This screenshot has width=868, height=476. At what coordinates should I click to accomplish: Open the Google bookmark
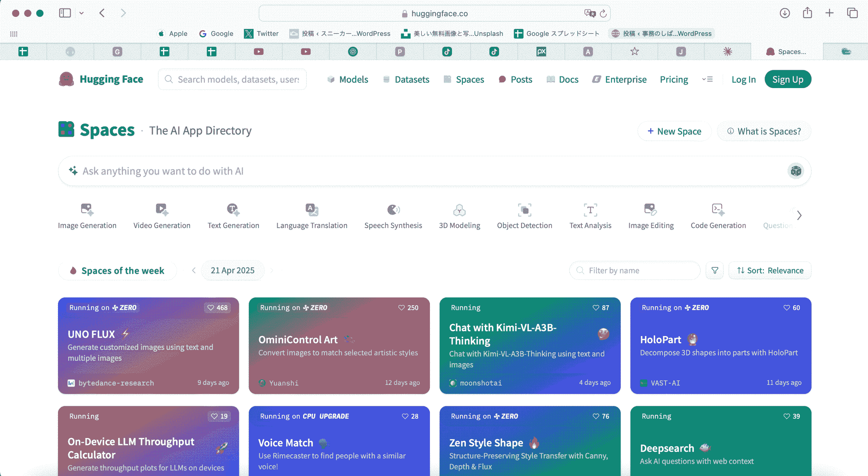pos(216,34)
